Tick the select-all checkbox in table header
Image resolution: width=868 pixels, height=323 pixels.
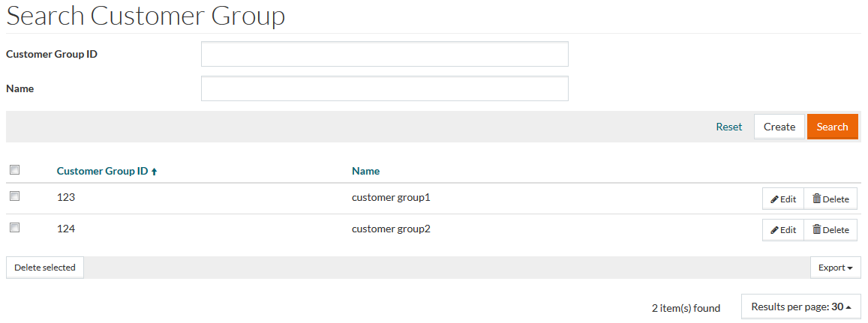14,171
